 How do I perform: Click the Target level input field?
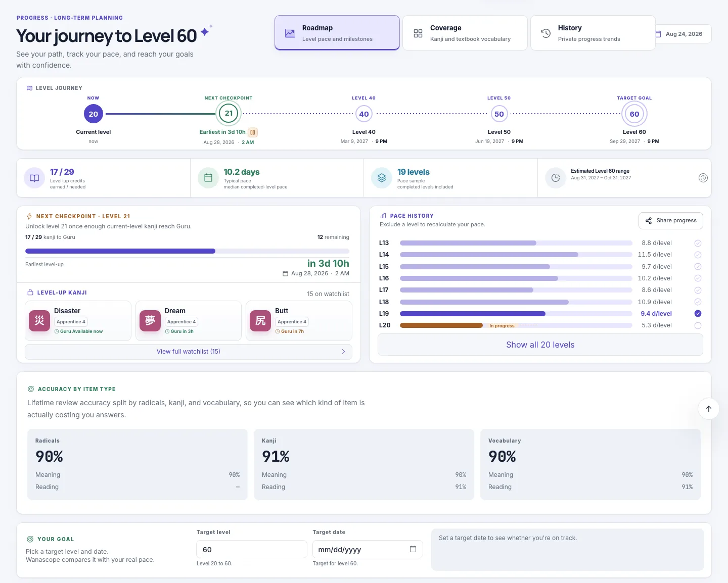pos(252,549)
